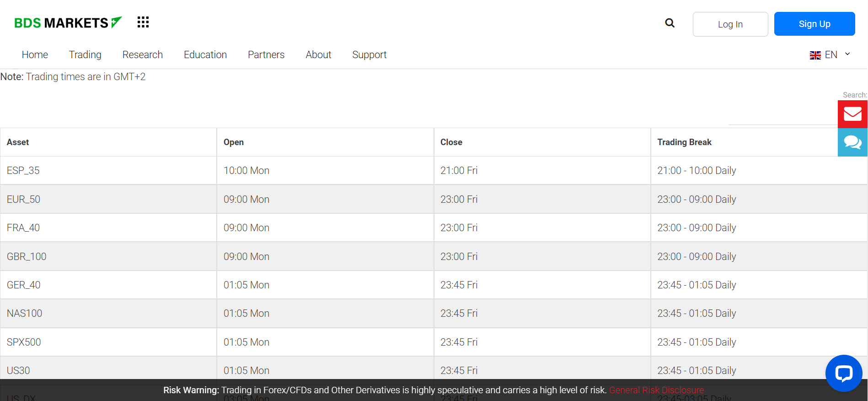This screenshot has height=401, width=868.
Task: Expand the EN language dropdown arrow
Action: (847, 54)
